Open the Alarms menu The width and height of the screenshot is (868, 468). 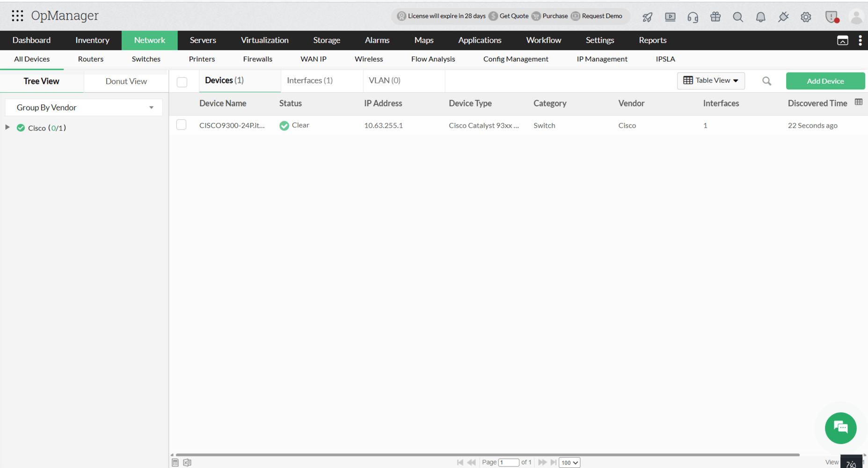377,40
